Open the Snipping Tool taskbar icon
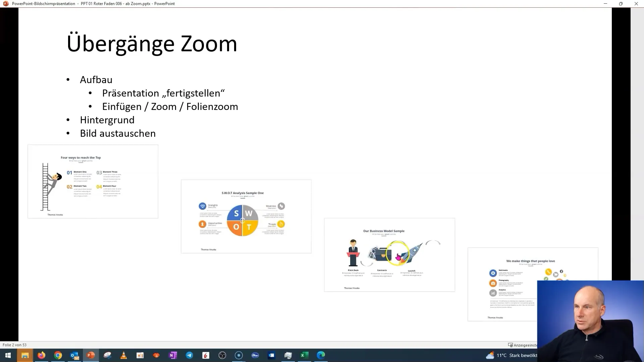The width and height of the screenshot is (644, 362). (x=107, y=355)
